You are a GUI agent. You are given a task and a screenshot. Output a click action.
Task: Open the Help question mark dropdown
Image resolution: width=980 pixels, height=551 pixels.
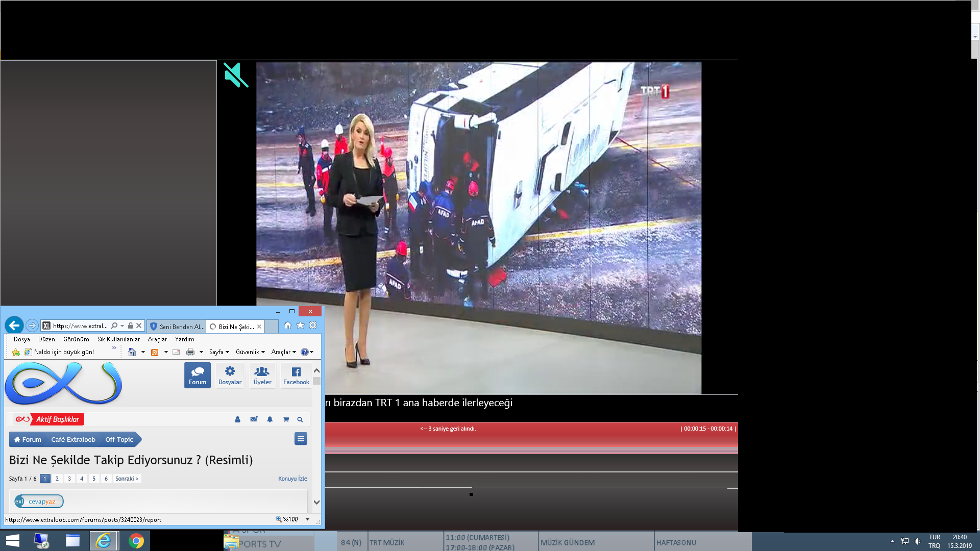pyautogui.click(x=307, y=352)
